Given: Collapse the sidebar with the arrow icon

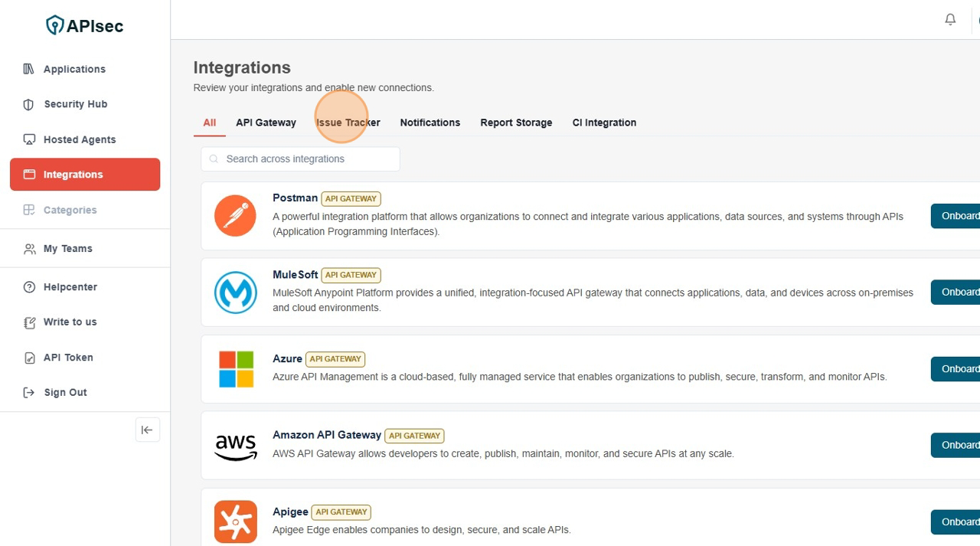Looking at the screenshot, I should coord(147,430).
